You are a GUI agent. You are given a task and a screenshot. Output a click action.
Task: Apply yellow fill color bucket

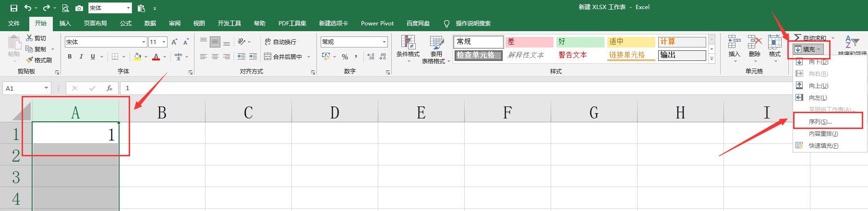138,57
